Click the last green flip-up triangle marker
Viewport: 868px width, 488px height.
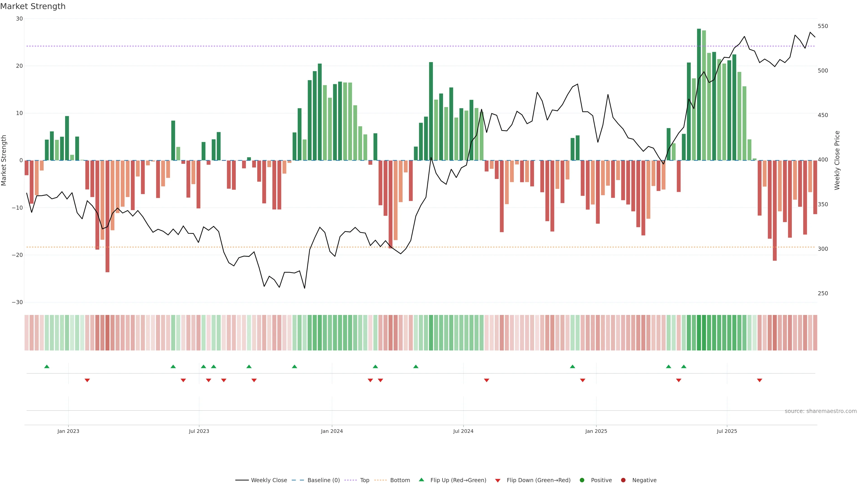click(684, 366)
